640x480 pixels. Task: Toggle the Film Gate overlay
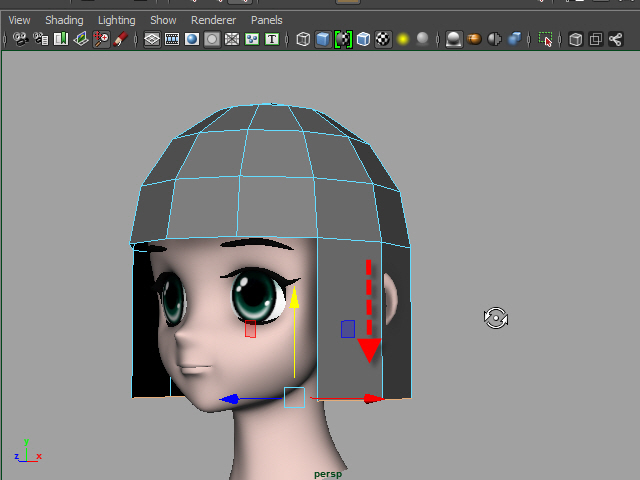172,40
